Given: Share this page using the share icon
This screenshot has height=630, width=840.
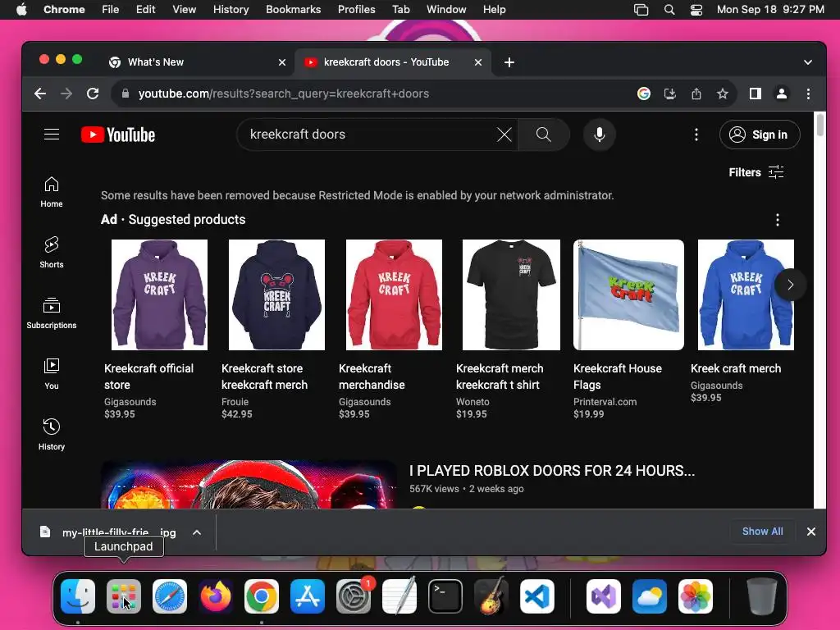Looking at the screenshot, I should (x=696, y=94).
